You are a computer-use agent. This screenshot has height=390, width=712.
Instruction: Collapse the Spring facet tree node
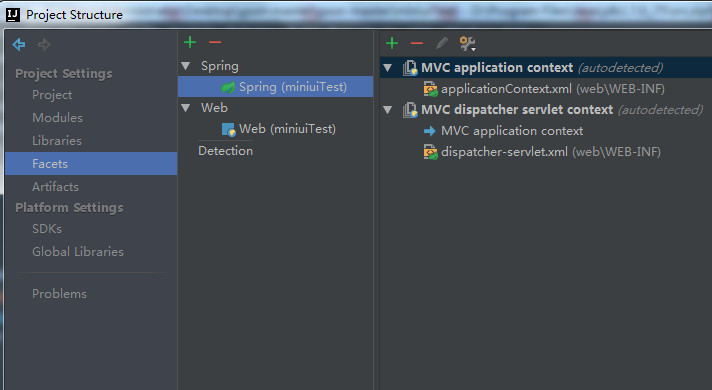coord(185,66)
